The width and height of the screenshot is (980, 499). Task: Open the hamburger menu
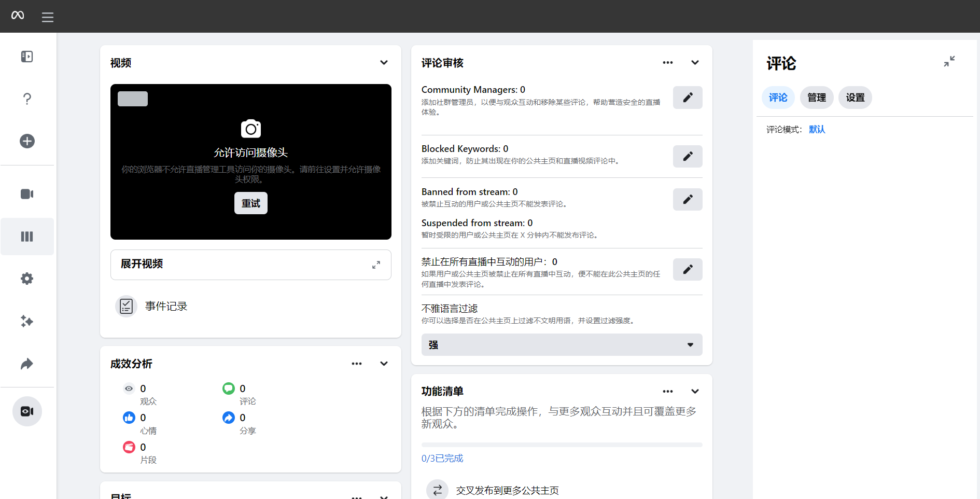47,16
